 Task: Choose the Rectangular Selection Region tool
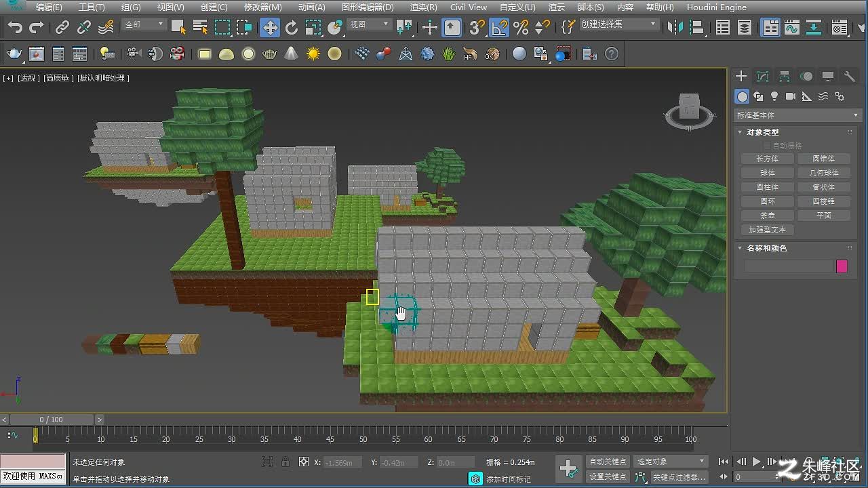222,27
